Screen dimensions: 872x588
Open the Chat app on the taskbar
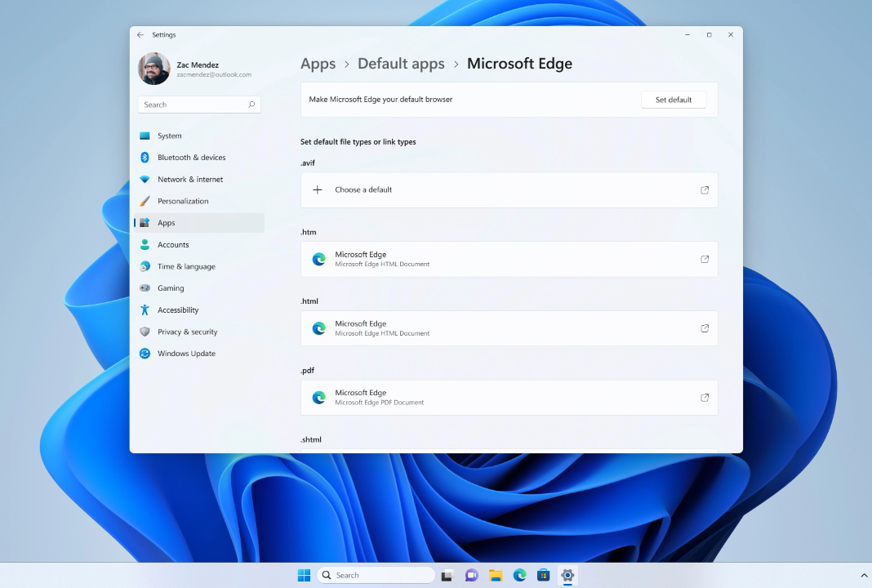click(472, 575)
